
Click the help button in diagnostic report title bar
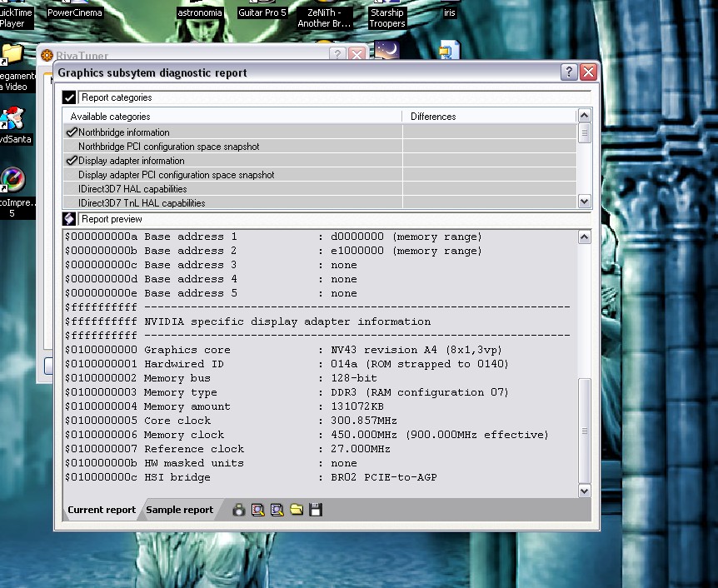(x=569, y=72)
